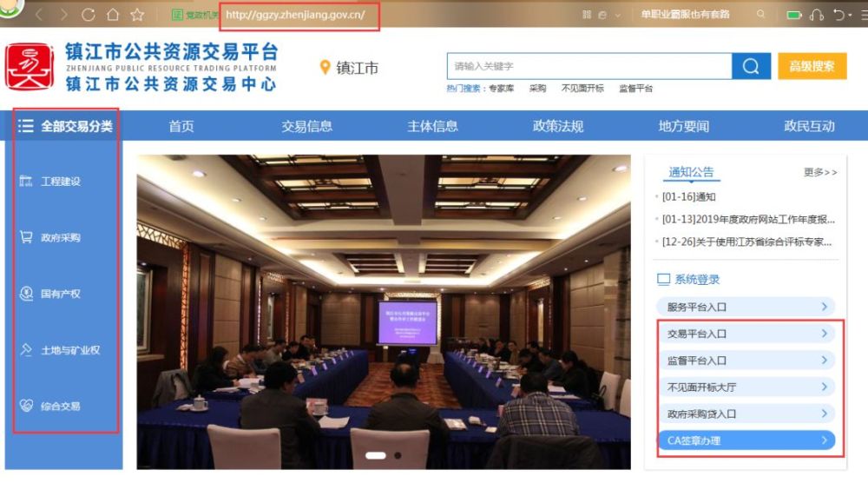The width and height of the screenshot is (868, 490).
Task: Click the 高级搜索 orange button
Action: tap(812, 66)
